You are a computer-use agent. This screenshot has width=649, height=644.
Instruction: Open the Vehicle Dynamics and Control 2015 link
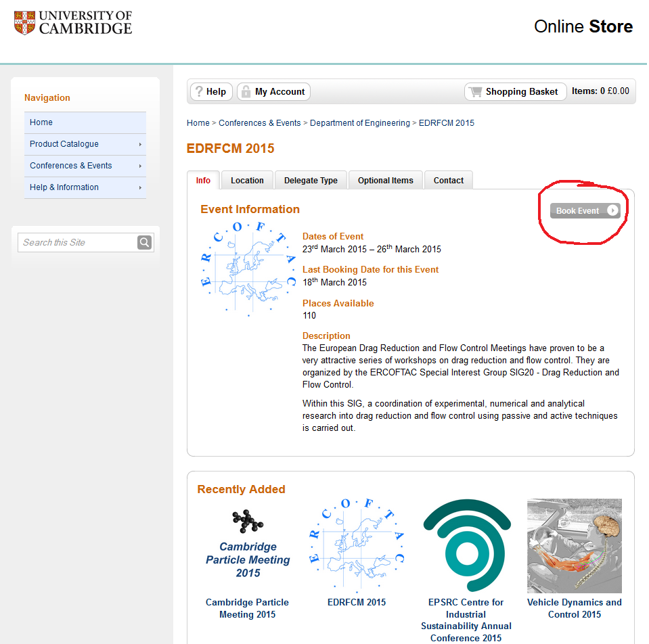(x=575, y=608)
